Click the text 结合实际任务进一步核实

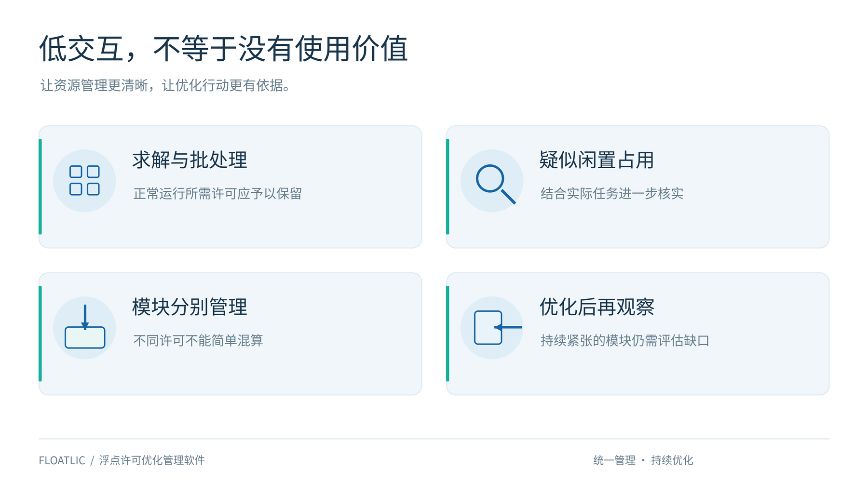pyautogui.click(x=612, y=194)
